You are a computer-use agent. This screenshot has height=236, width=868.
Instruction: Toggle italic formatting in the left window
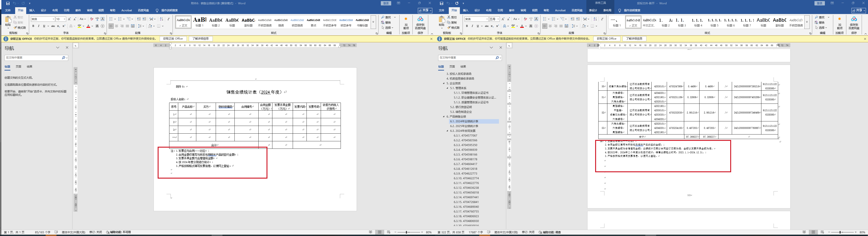tap(38, 26)
